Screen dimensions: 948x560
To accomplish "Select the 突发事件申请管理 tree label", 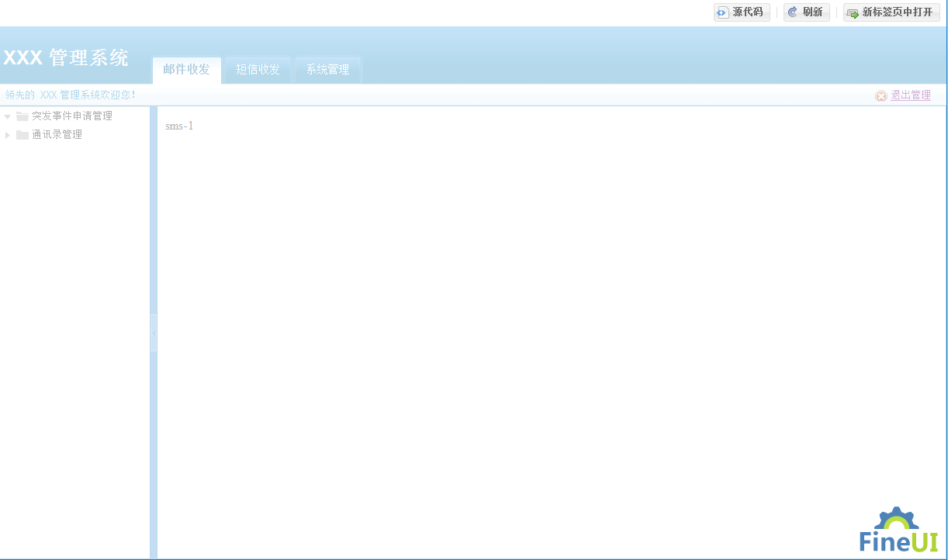I will [x=72, y=116].
